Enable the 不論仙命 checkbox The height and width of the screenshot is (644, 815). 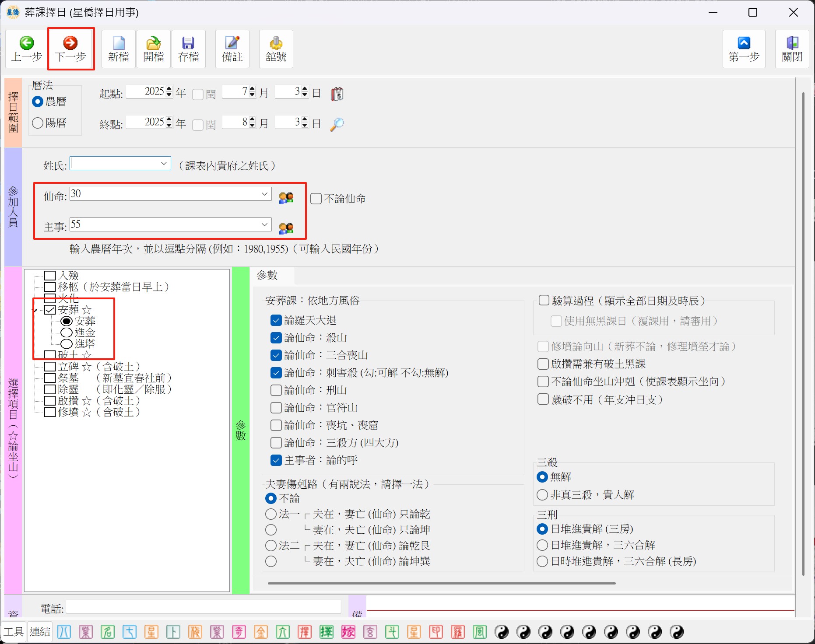coord(316,199)
